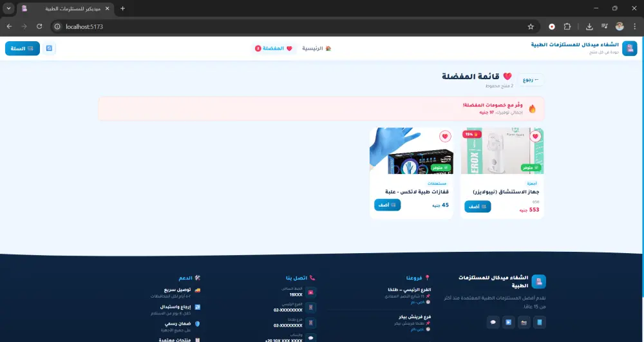644x342 pixels.
Task: Click the متوفر badge on nebulizer card
Action: coord(531,168)
